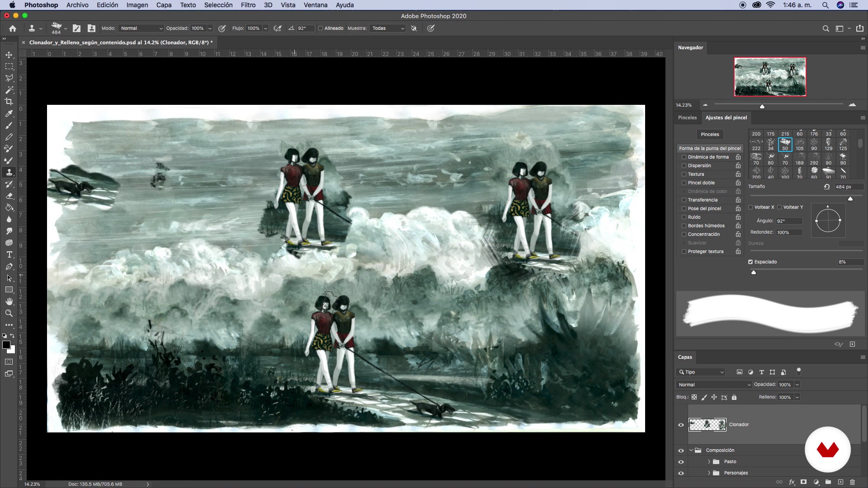Open the options bar Opacidad dropdown arrow
Screen dimensions: 868x488
[x=210, y=28]
